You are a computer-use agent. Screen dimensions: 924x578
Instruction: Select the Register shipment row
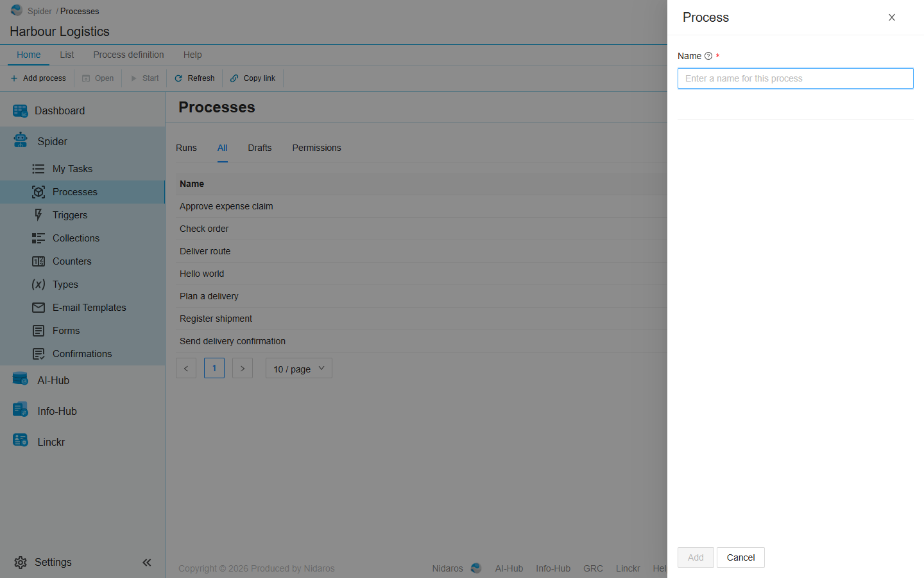click(x=422, y=319)
